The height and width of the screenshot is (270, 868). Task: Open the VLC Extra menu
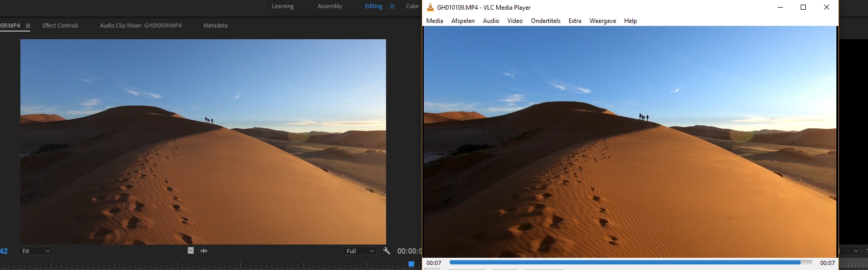tap(575, 21)
